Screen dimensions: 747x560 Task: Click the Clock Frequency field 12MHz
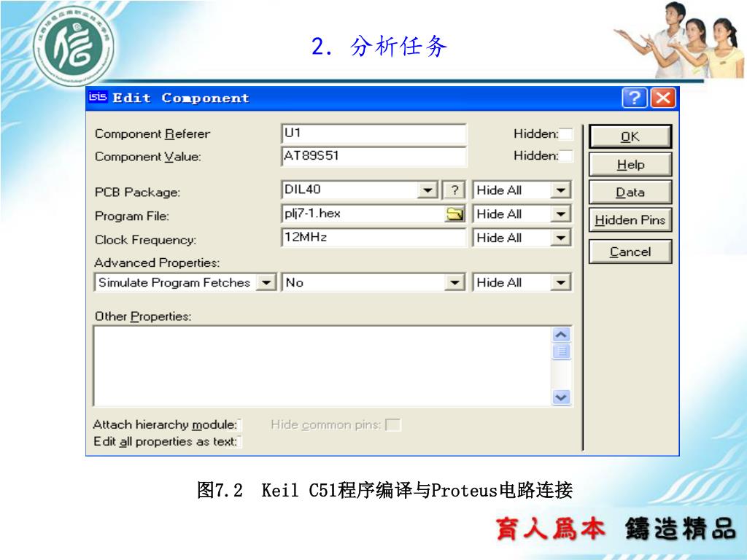[374, 238]
